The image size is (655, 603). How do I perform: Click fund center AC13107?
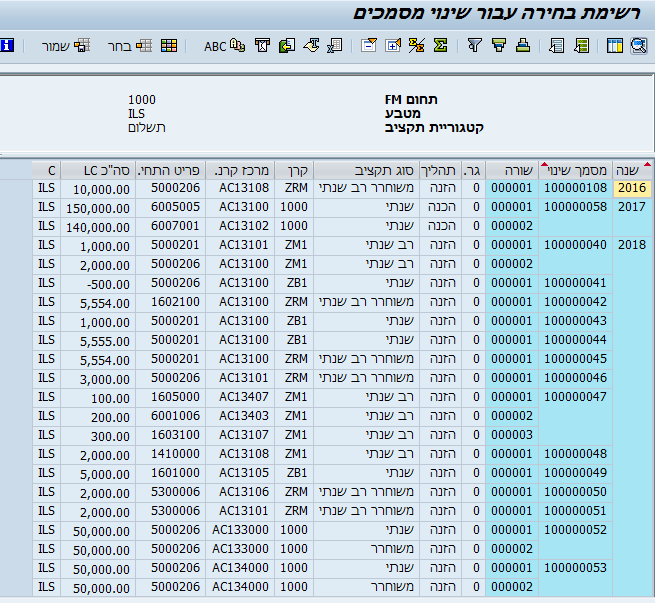(240, 435)
